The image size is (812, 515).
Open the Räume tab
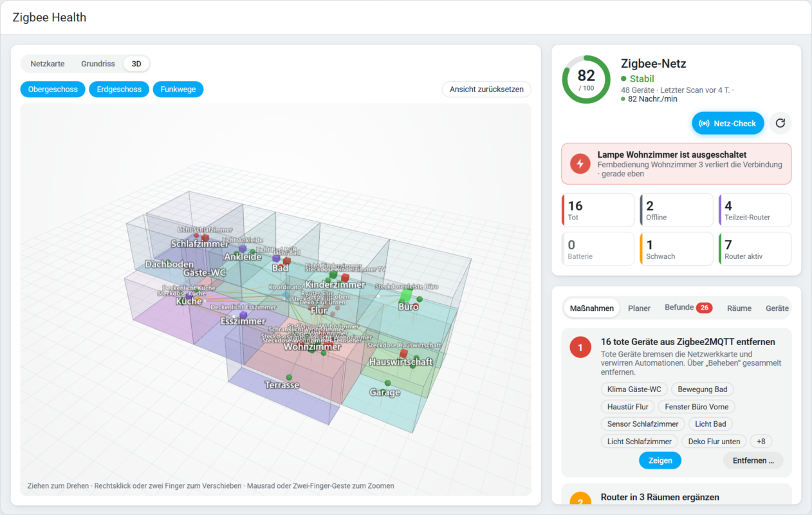pos(739,308)
